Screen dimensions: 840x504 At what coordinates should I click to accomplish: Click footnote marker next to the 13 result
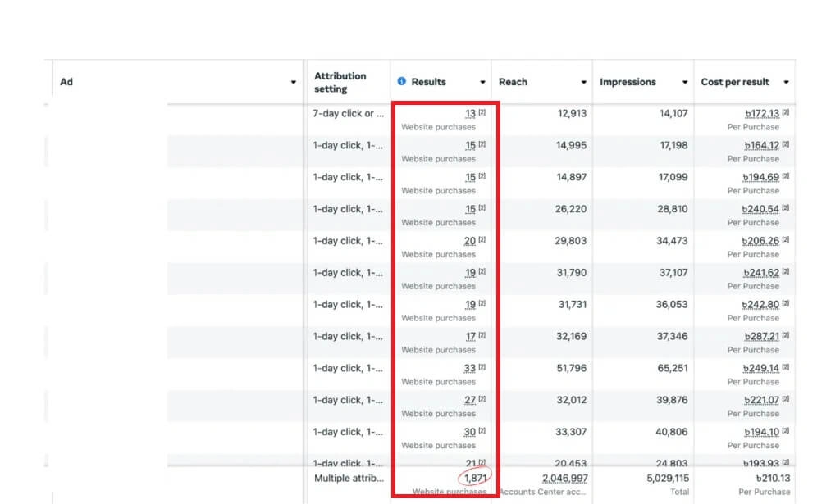tap(482, 113)
